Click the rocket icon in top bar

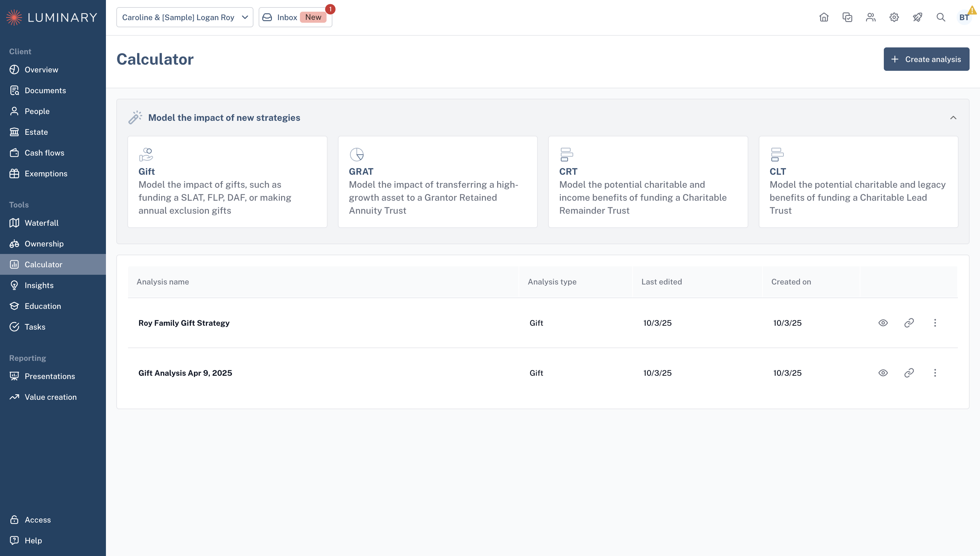coord(917,17)
